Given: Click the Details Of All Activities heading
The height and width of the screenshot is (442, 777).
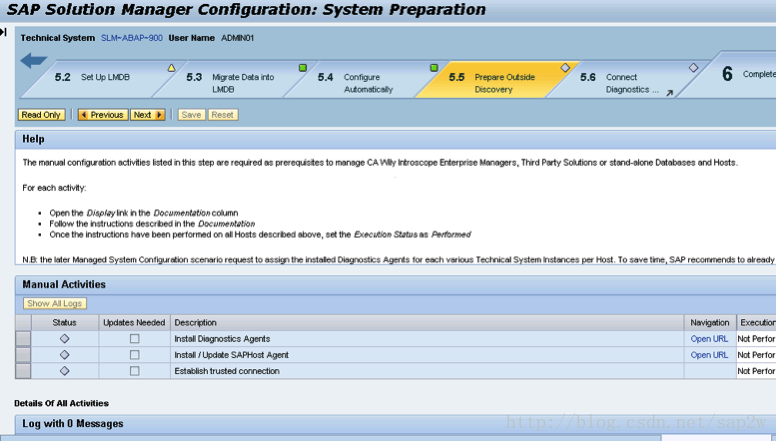Looking at the screenshot, I should [x=61, y=403].
